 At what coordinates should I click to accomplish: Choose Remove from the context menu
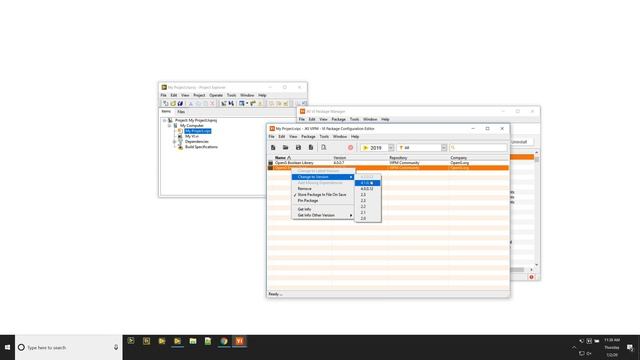click(304, 189)
